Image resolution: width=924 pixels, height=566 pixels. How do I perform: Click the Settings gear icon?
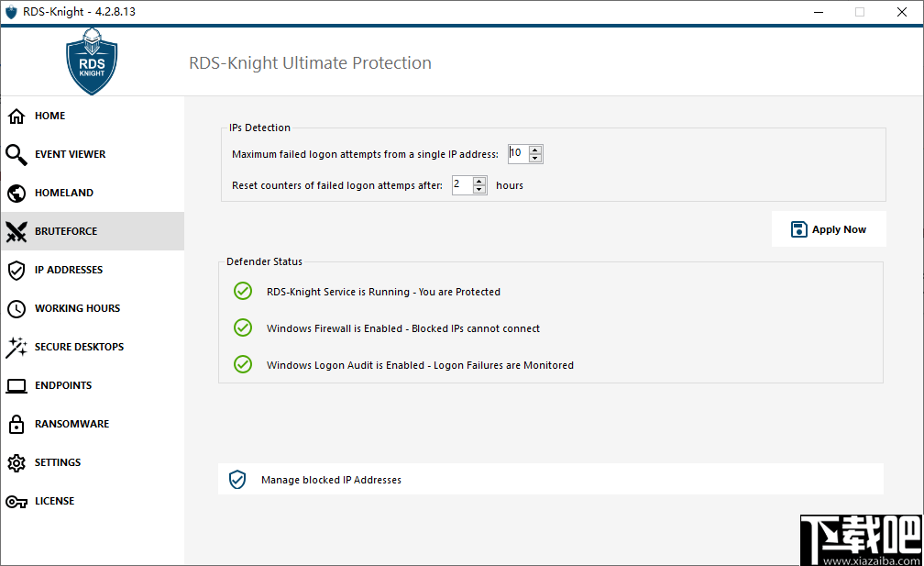(16, 463)
